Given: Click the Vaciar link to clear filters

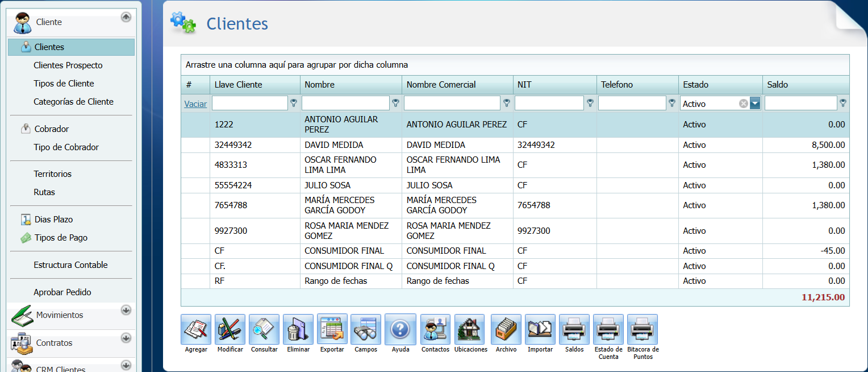Looking at the screenshot, I should point(195,104).
